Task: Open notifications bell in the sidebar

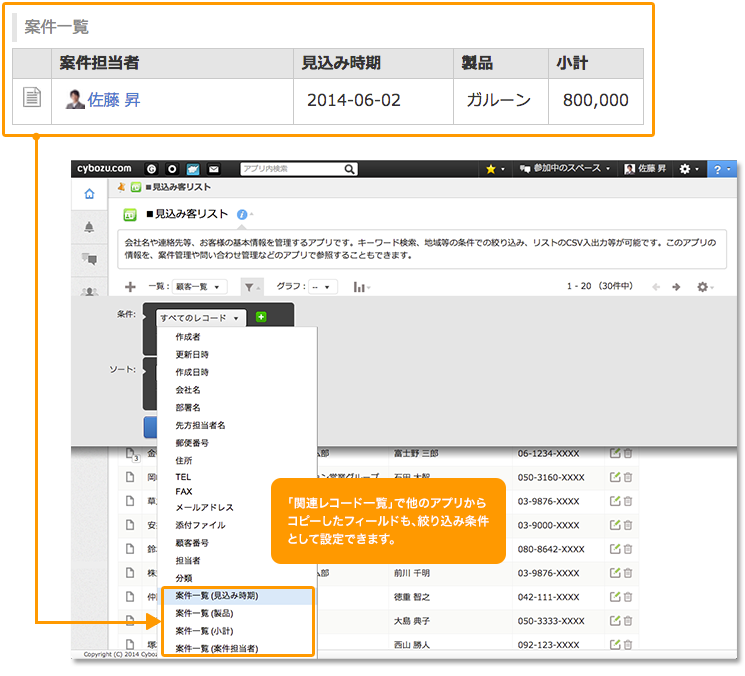Action: (89, 227)
